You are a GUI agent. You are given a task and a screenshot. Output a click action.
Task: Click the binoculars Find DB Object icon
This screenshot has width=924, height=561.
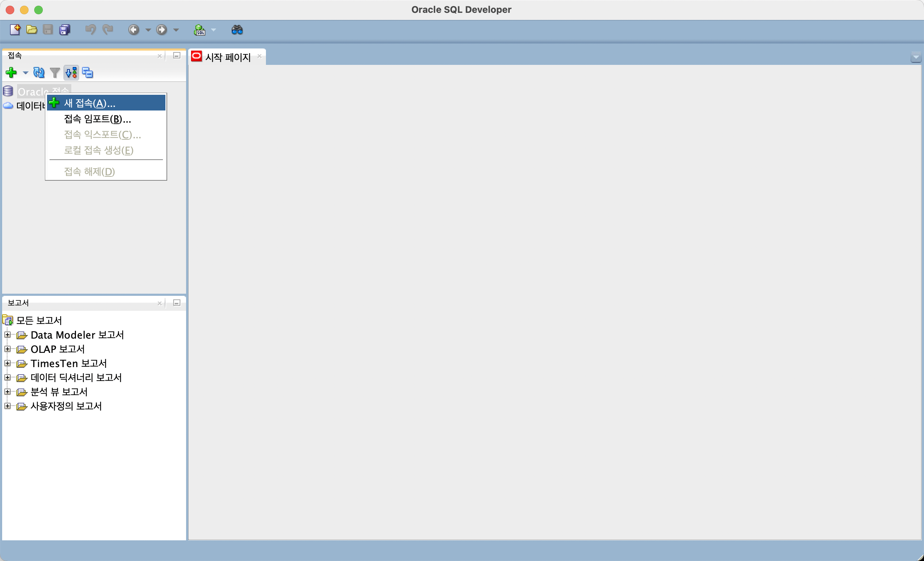point(237,30)
